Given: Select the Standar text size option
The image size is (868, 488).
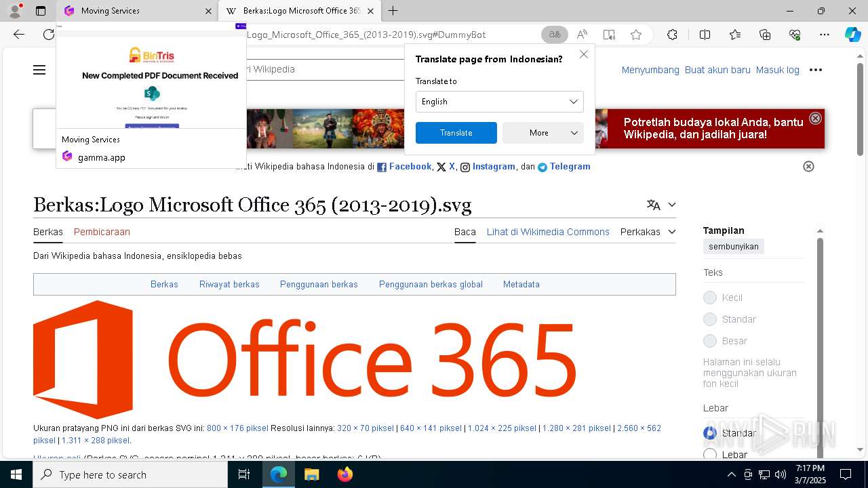Looking at the screenshot, I should click(710, 319).
